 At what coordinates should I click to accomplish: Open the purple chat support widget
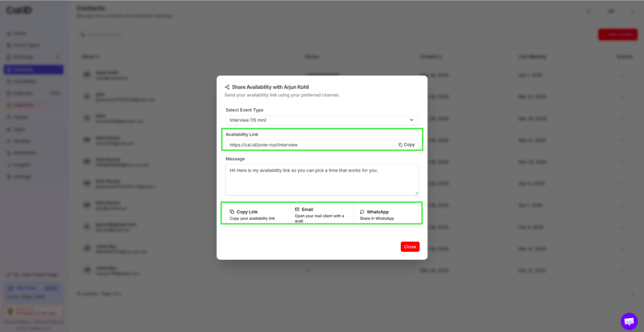(x=629, y=321)
